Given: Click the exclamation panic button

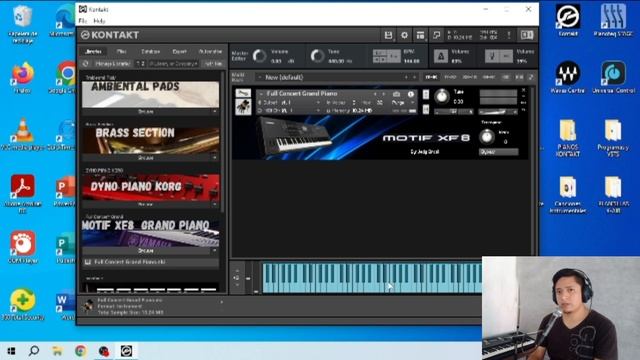Looking at the screenshot, I should 509,36.
